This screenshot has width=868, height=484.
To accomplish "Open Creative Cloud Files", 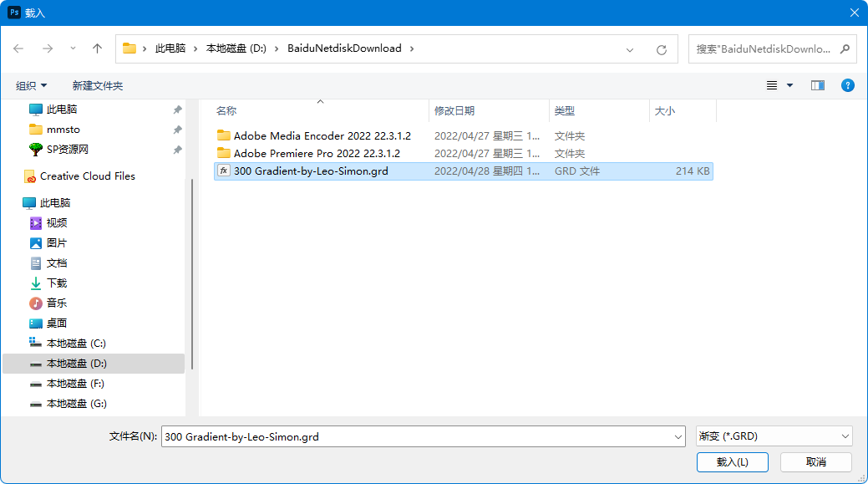I will [x=88, y=176].
